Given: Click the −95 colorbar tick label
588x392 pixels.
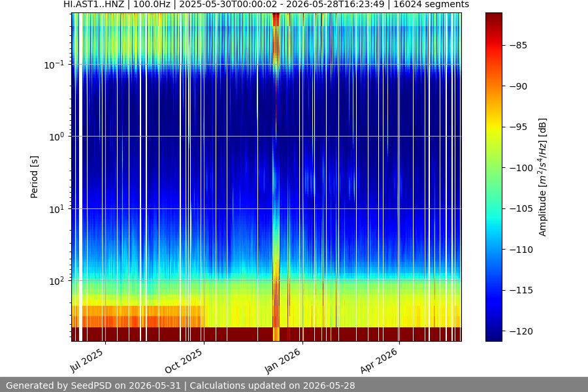Looking at the screenshot, I should [518, 127].
